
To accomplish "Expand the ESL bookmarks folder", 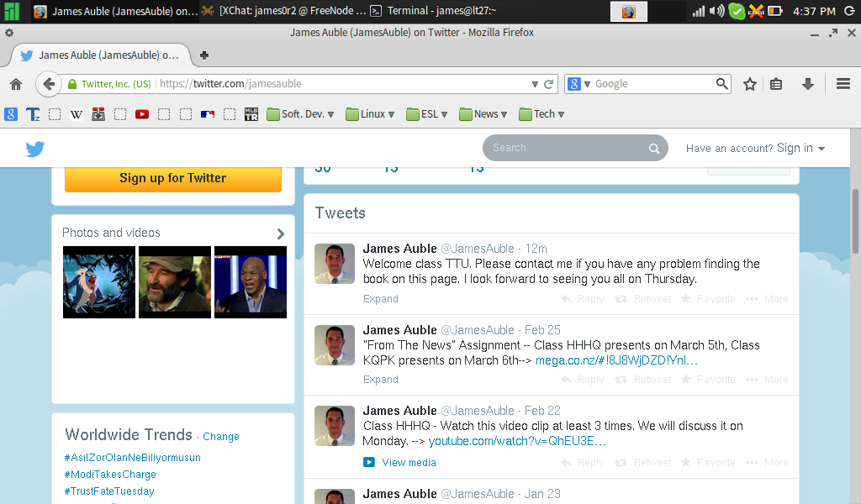I will 426,114.
